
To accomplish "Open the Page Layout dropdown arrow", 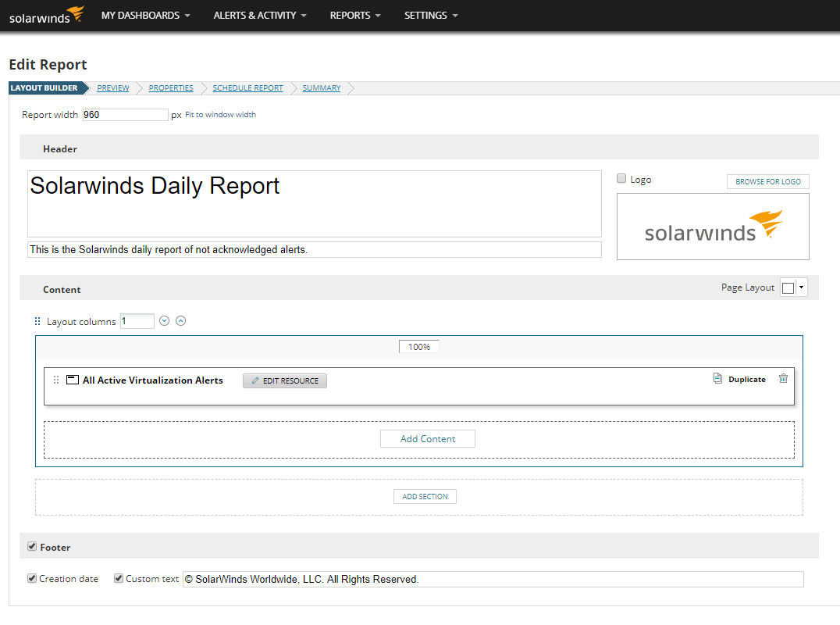I will [x=802, y=287].
